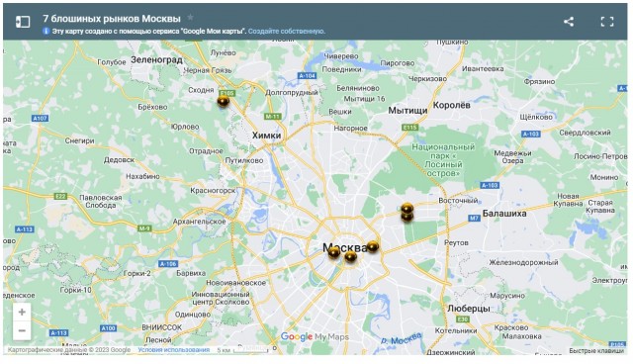Click the 'Долгопрудный' town label
Screen dimensions: 633x364
click(292, 92)
